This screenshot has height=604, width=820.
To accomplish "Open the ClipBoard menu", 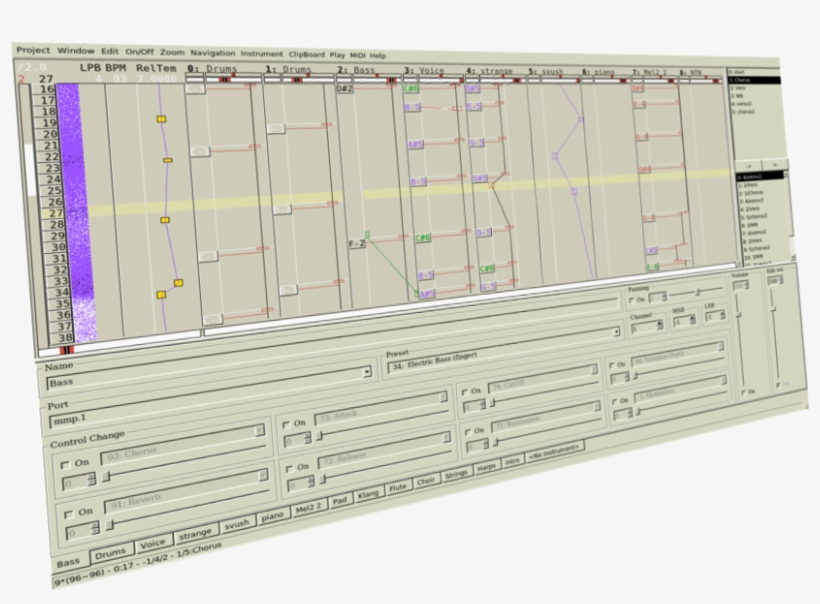I will (306, 54).
